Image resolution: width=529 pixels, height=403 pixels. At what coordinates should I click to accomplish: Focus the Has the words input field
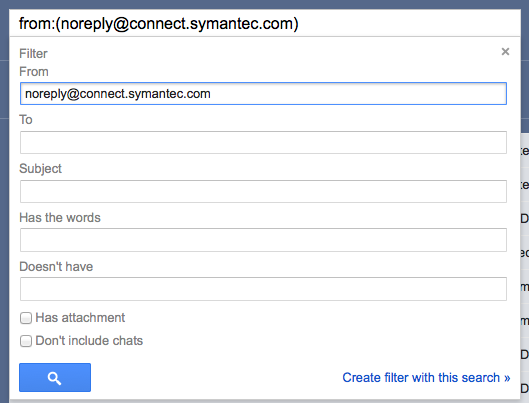263,240
